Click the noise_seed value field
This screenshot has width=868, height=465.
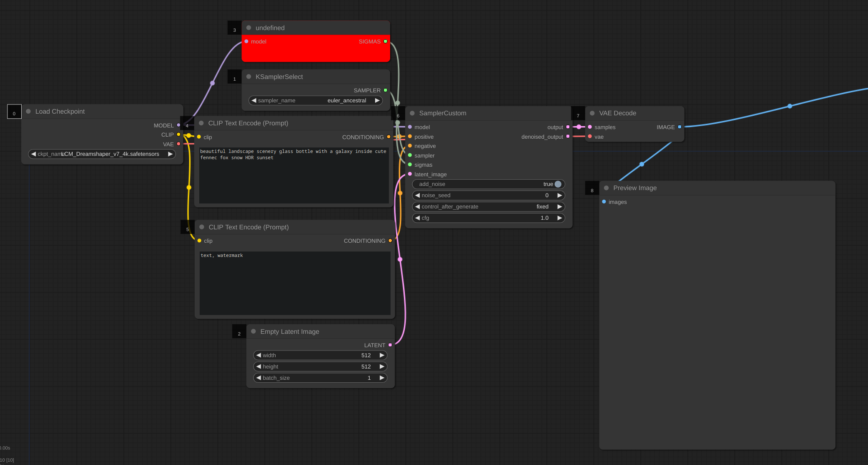[x=488, y=196]
